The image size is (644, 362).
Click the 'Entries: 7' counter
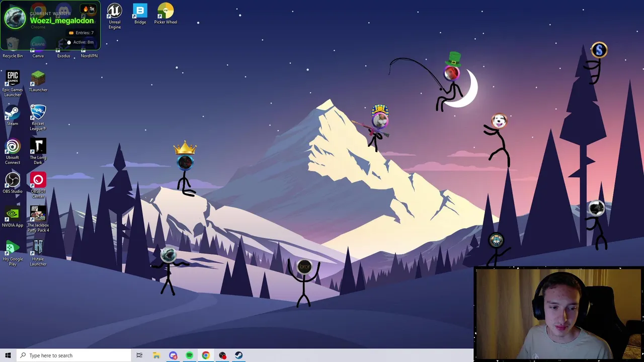pos(81,33)
